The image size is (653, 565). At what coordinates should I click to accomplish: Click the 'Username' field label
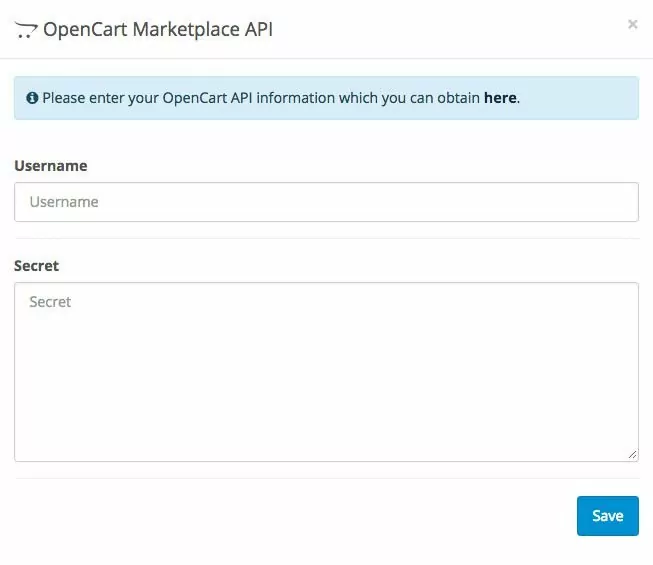[51, 166]
